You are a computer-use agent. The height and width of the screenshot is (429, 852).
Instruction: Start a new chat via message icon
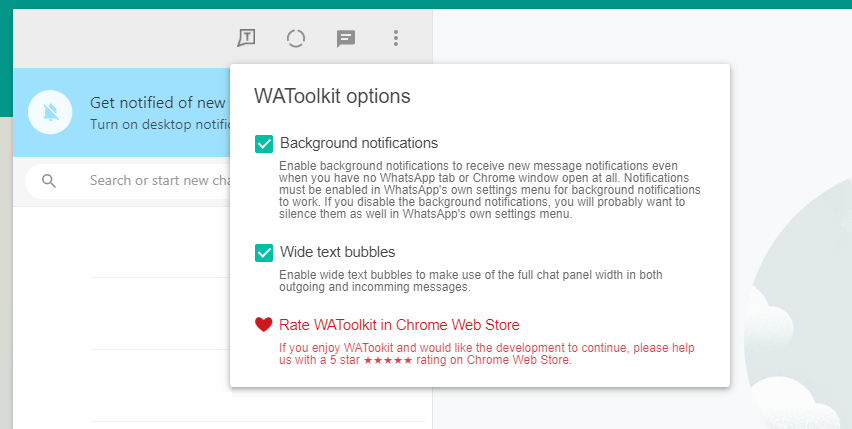pos(346,38)
